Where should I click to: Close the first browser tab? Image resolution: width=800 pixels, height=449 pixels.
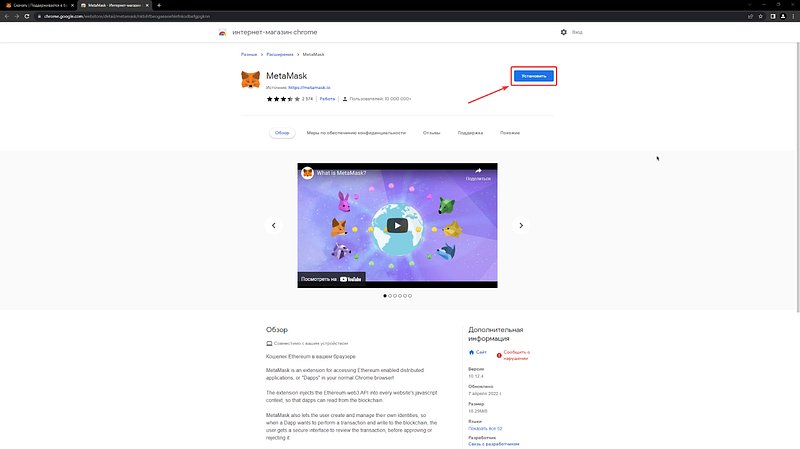72,5
